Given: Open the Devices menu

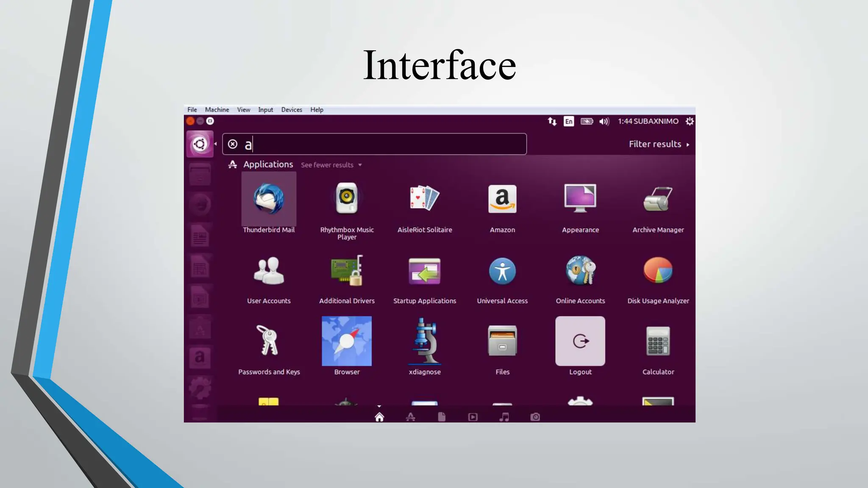Looking at the screenshot, I should (x=292, y=110).
